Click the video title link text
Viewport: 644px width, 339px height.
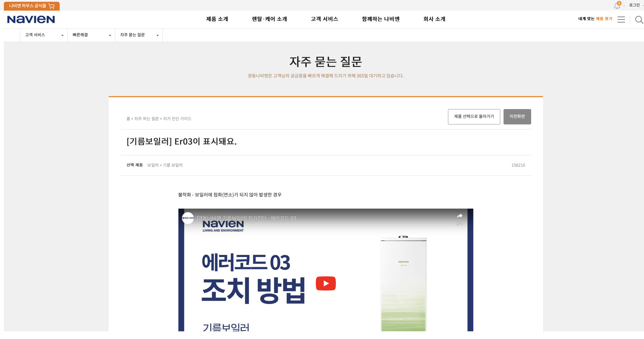pyautogui.click(x=246, y=218)
